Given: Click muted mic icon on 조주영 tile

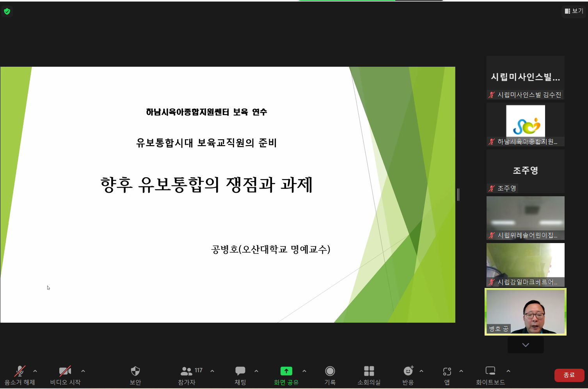Looking at the screenshot, I should pos(492,188).
